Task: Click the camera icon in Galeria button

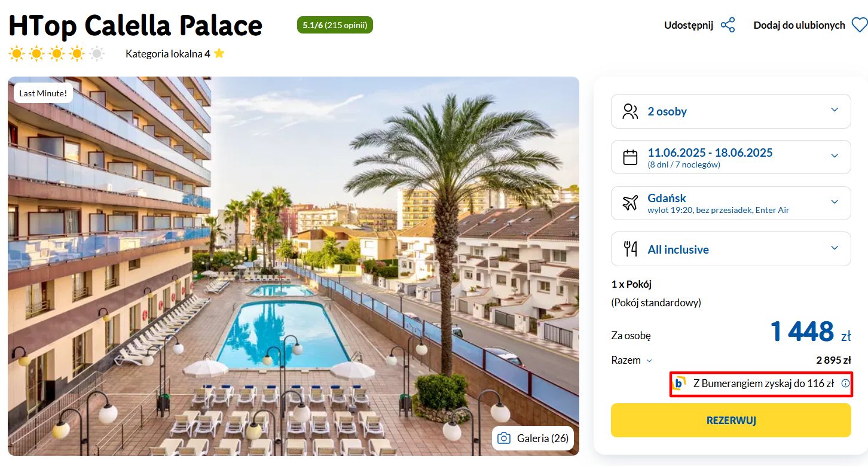Action: [504, 438]
